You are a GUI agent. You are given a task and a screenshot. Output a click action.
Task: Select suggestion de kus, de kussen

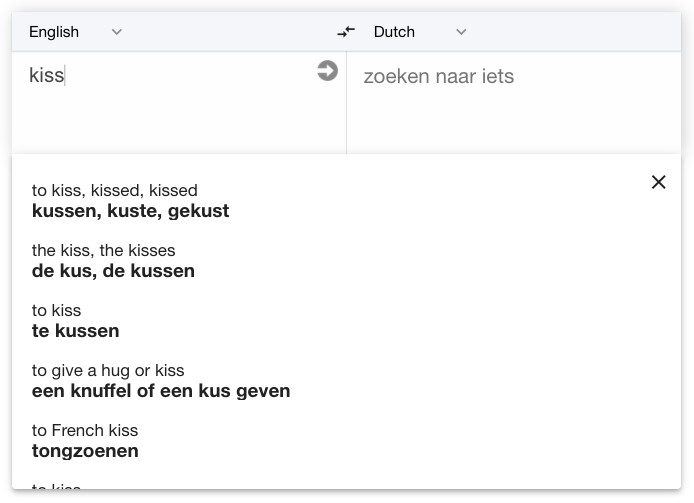pos(113,271)
